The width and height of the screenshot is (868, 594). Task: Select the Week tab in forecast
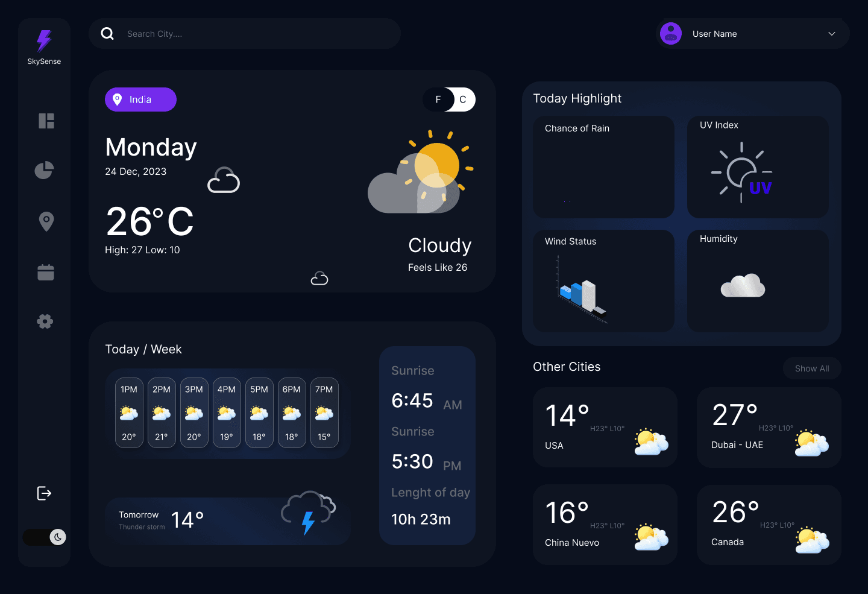[166, 350]
